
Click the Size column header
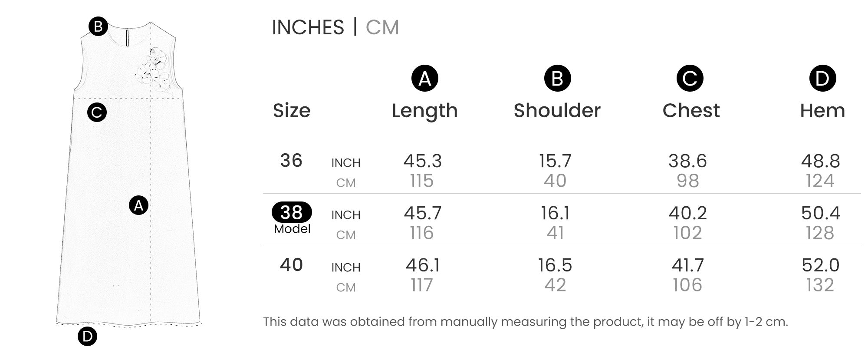pyautogui.click(x=292, y=111)
